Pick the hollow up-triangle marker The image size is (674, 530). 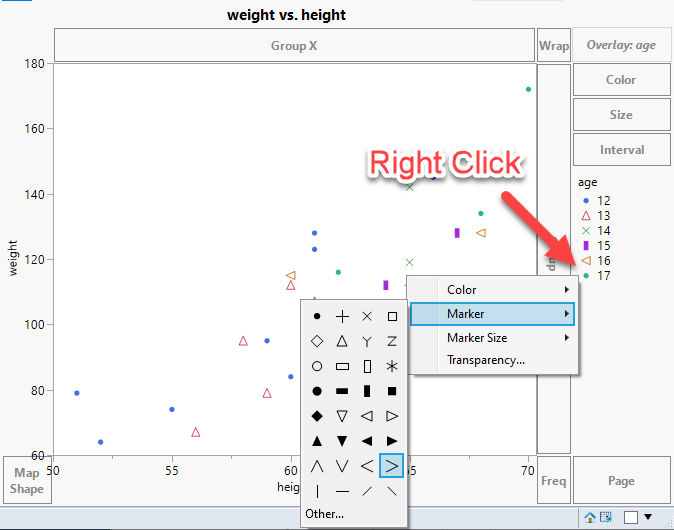(x=342, y=342)
